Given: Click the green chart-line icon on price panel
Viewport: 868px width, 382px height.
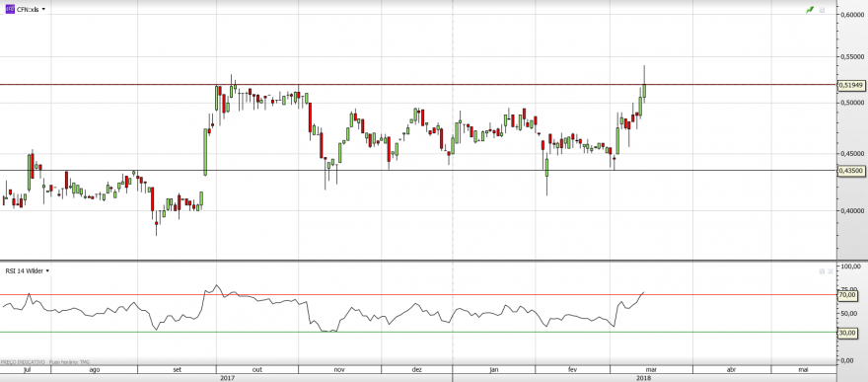Looking at the screenshot, I should click(810, 10).
